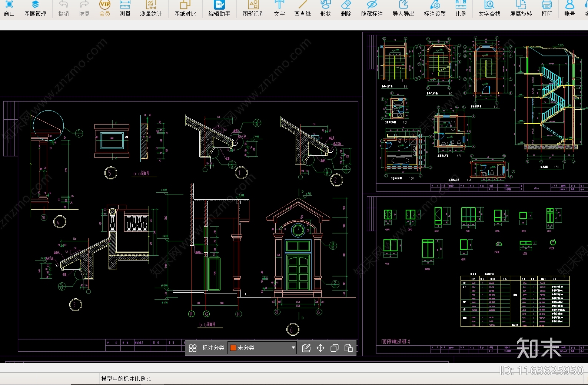Open the 比例 scale tool

(x=461, y=9)
